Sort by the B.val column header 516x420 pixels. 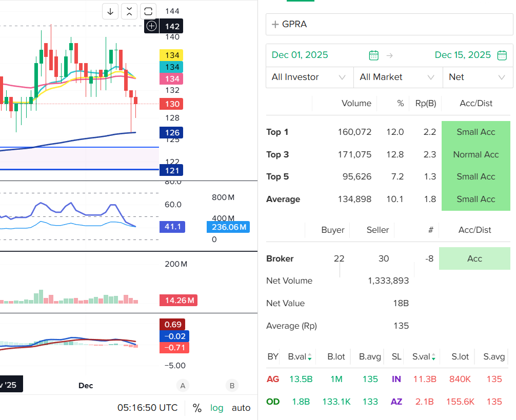299,356
